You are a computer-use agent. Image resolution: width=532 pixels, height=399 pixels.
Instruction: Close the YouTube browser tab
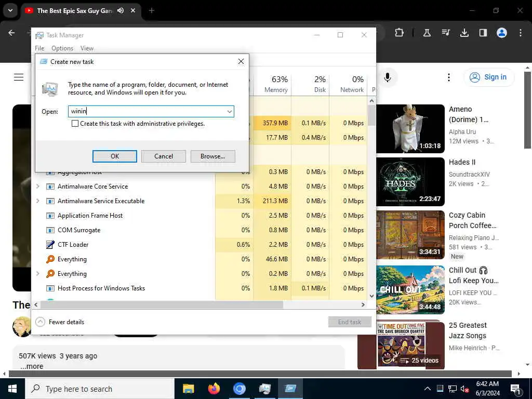133,10
